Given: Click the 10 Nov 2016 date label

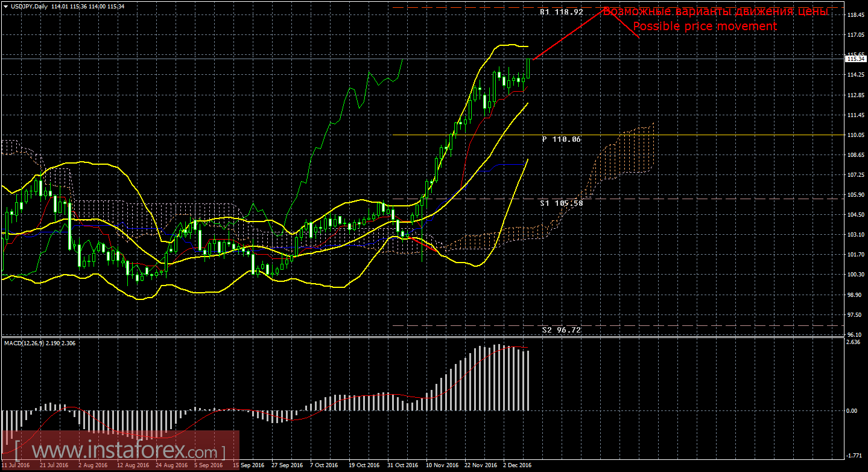Looking at the screenshot, I should tap(441, 465).
